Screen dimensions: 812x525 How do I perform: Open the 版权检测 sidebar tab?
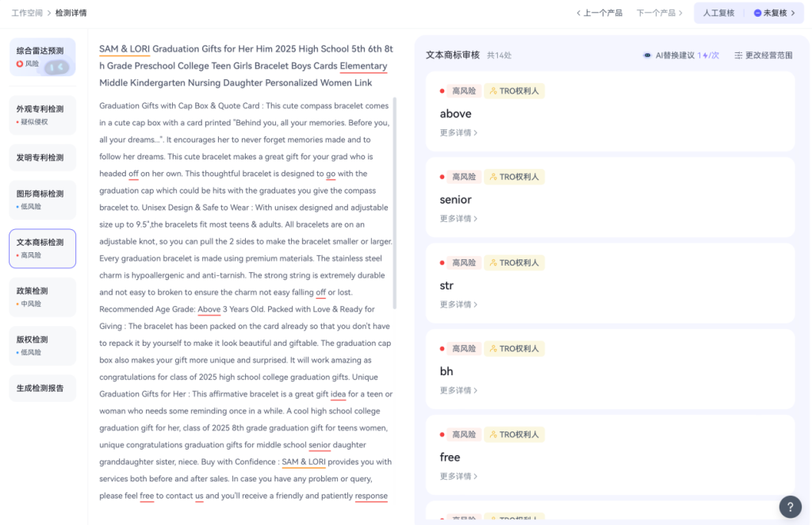tap(43, 346)
